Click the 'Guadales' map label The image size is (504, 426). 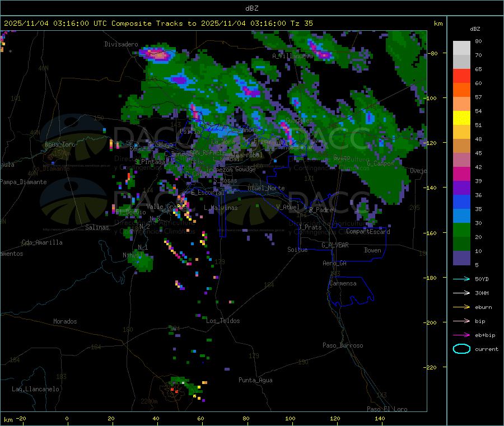click(299, 120)
